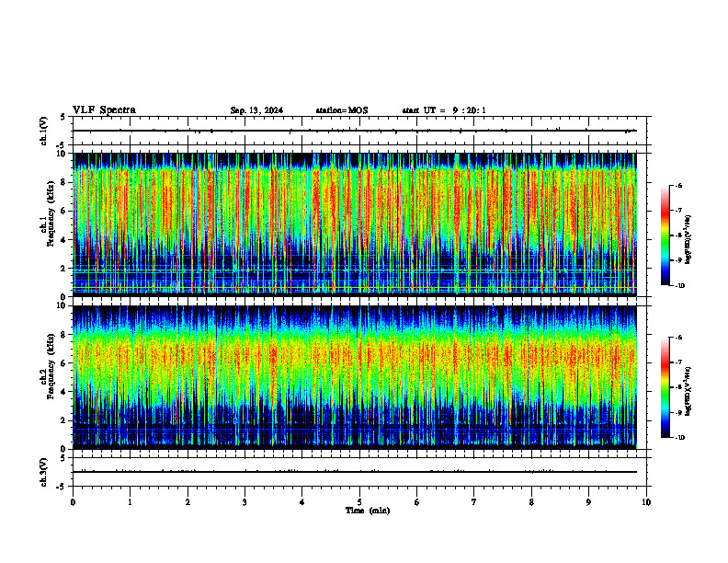728x563 pixels.
Task: Click the ch.1 spectrogram plot area
Action: coord(355,224)
